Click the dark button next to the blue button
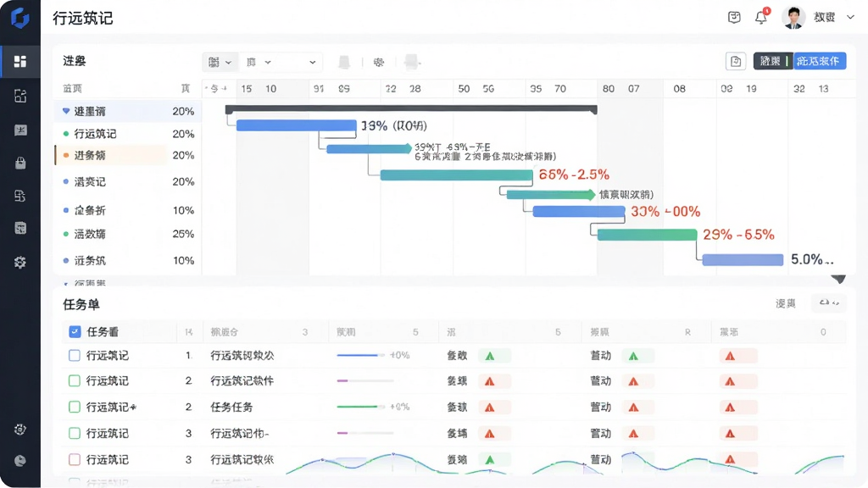This screenshot has width=868, height=488. pyautogui.click(x=773, y=61)
